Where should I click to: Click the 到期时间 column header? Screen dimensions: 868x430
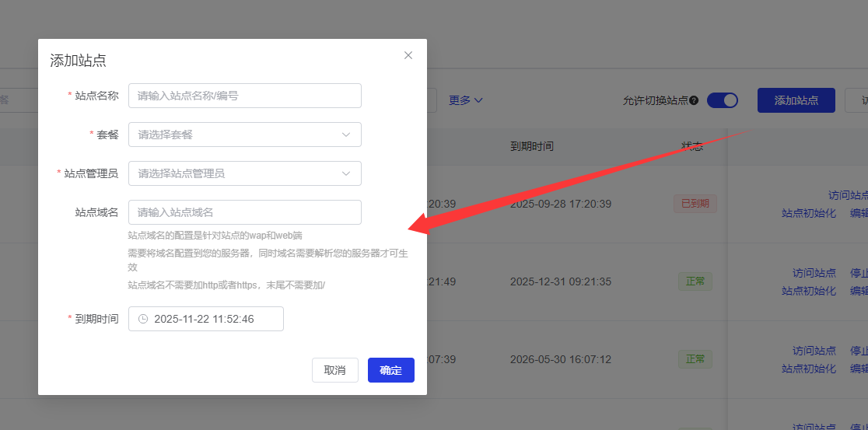[x=532, y=146]
